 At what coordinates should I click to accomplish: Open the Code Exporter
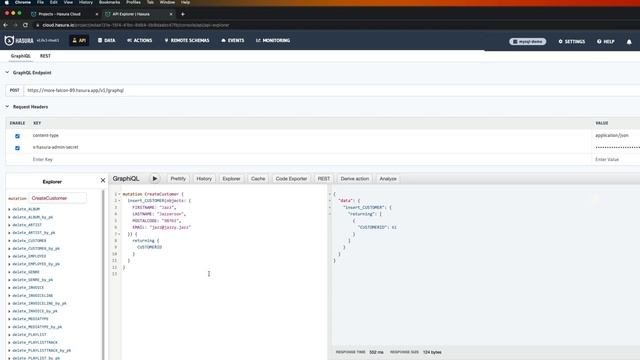coord(291,179)
